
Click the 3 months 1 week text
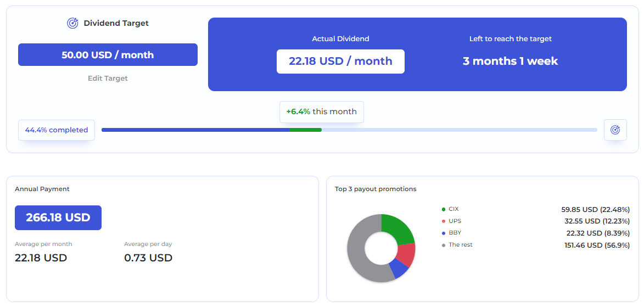click(x=511, y=62)
